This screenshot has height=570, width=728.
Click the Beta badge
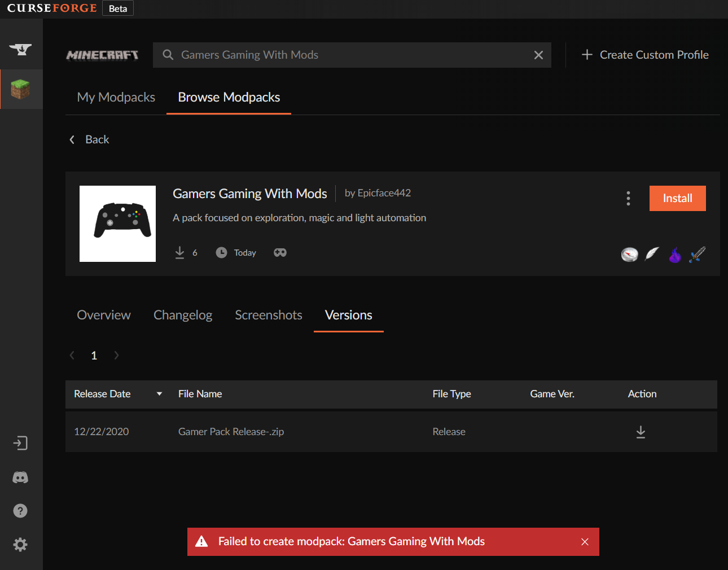click(118, 8)
